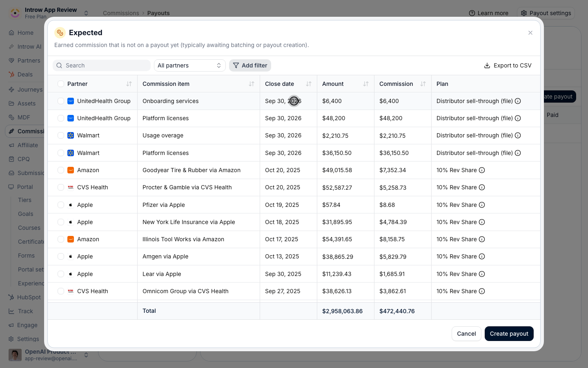The width and height of the screenshot is (588, 368).
Task: Expand the user account menu chevron
Action: point(86,355)
